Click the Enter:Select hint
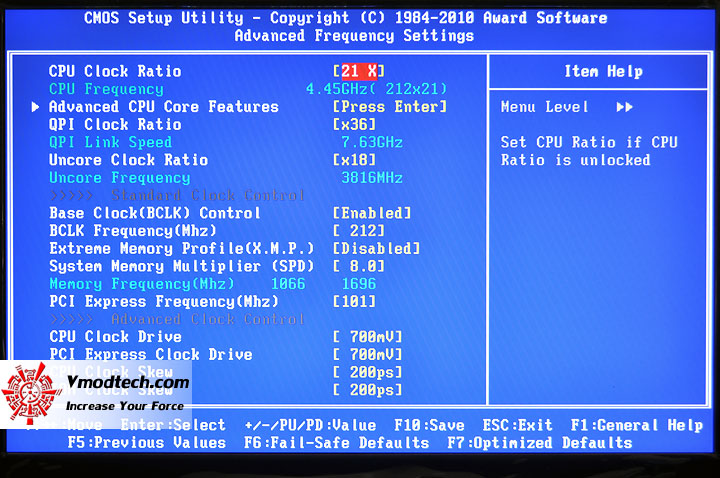 tap(173, 425)
